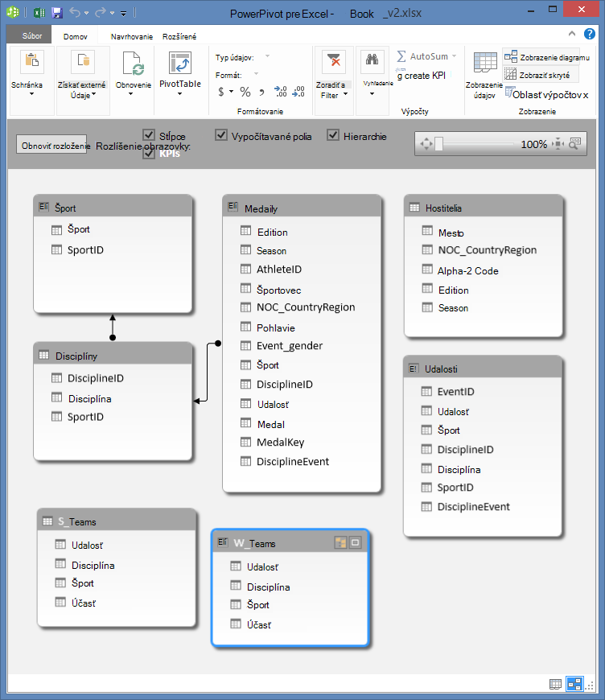Image resolution: width=605 pixels, height=700 pixels.
Task: Select Alpha-2 Code field in Hostitelia
Action: 468,271
